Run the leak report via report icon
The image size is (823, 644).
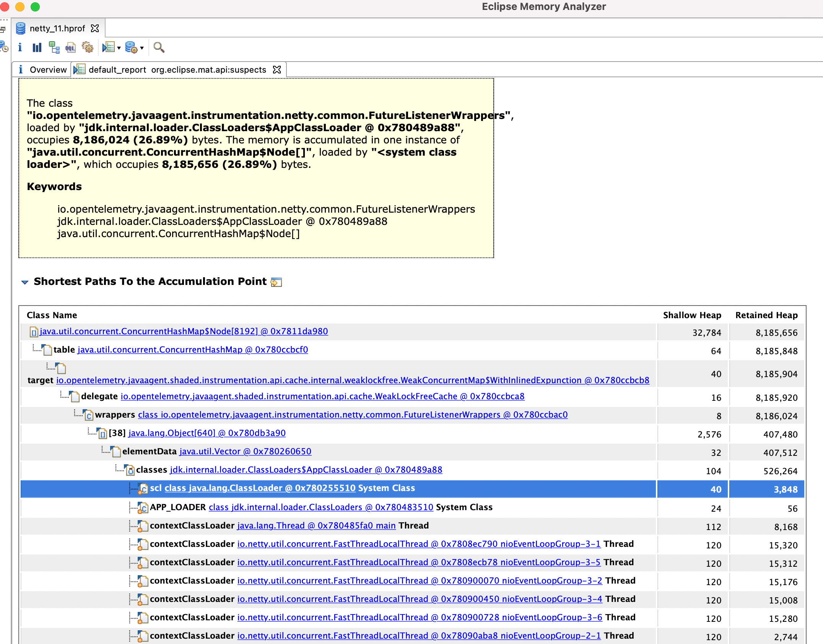(x=107, y=47)
